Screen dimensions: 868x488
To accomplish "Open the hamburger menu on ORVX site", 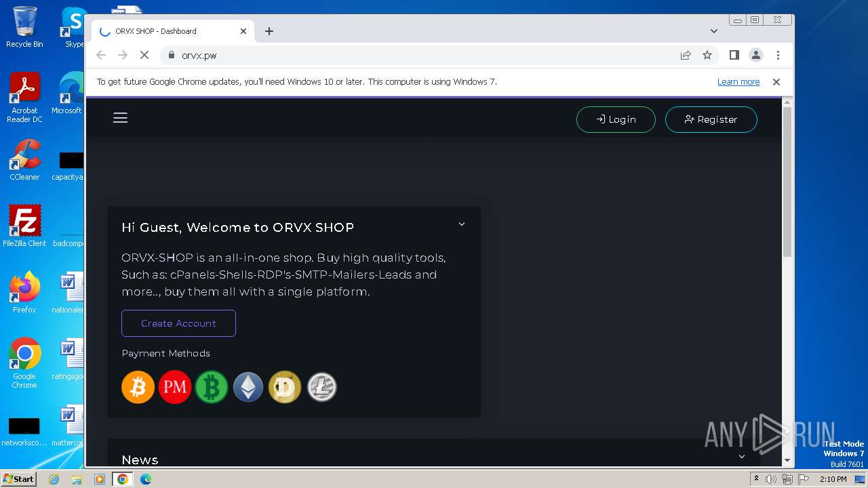I will pos(120,118).
